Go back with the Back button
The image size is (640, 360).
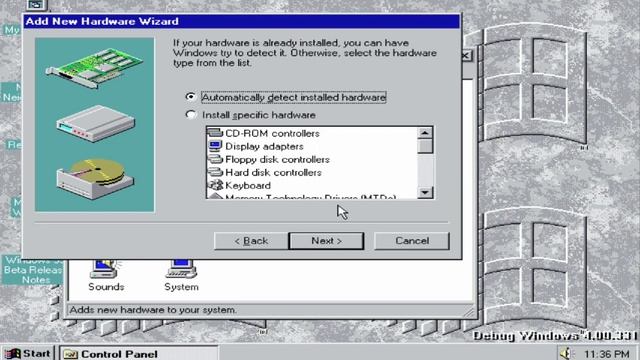pos(251,241)
